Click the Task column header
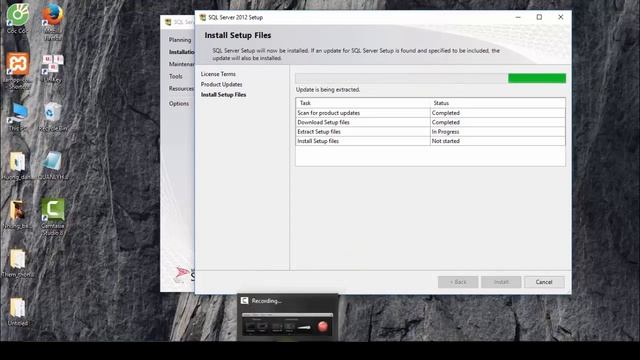Screen dimensions: 640x360 pyautogui.click(x=363, y=103)
